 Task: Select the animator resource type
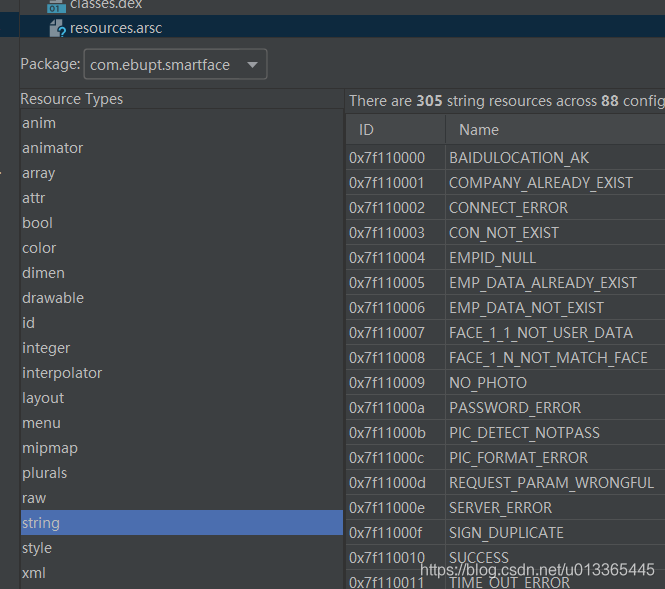(x=182, y=148)
